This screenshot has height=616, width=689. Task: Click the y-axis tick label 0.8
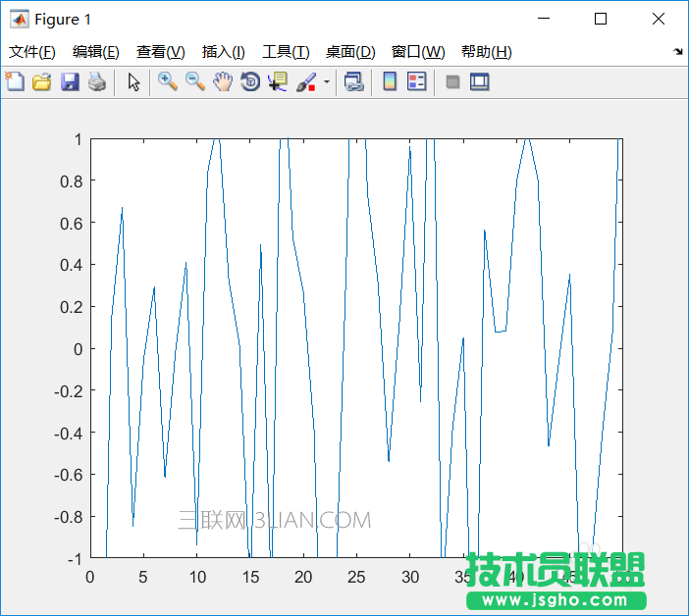pyautogui.click(x=72, y=181)
